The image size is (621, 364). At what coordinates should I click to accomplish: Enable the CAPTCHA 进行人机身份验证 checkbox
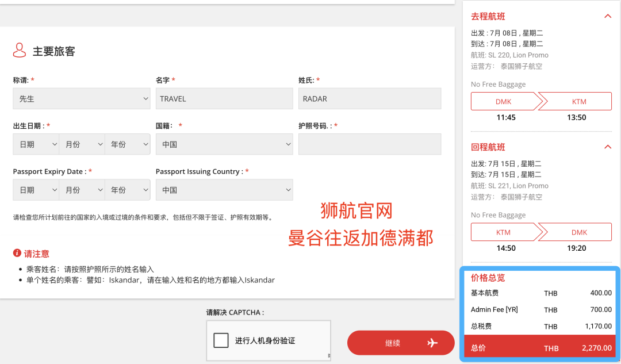pos(221,340)
